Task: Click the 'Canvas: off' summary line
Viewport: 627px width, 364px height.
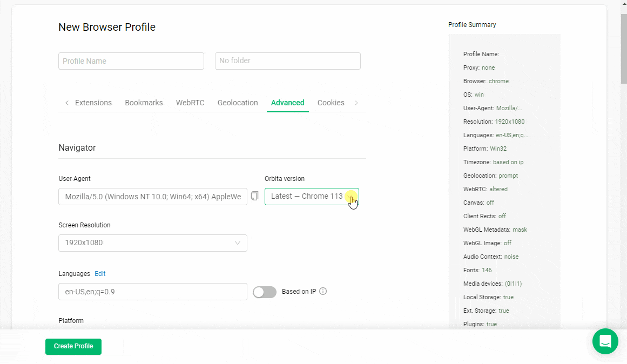Action: (478, 203)
